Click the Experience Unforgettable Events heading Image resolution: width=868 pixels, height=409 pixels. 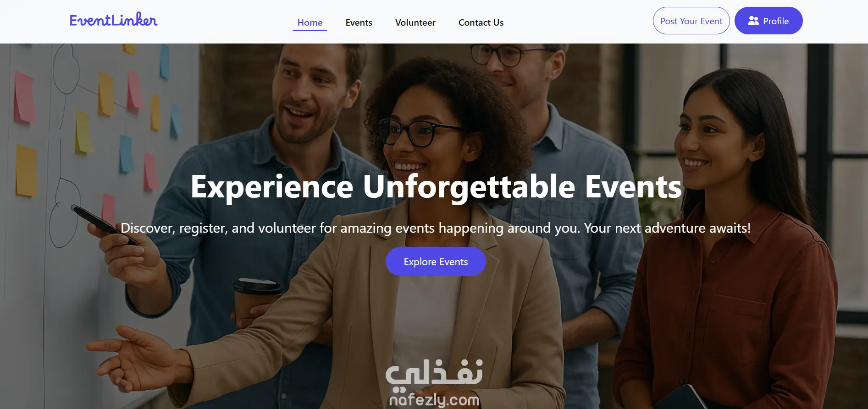(x=436, y=187)
